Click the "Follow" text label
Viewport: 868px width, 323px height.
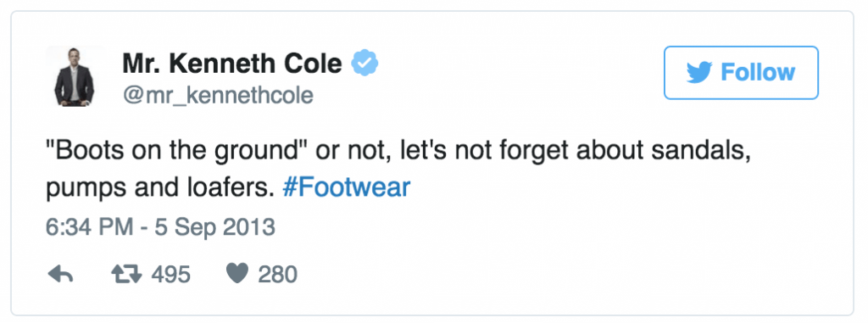click(758, 73)
